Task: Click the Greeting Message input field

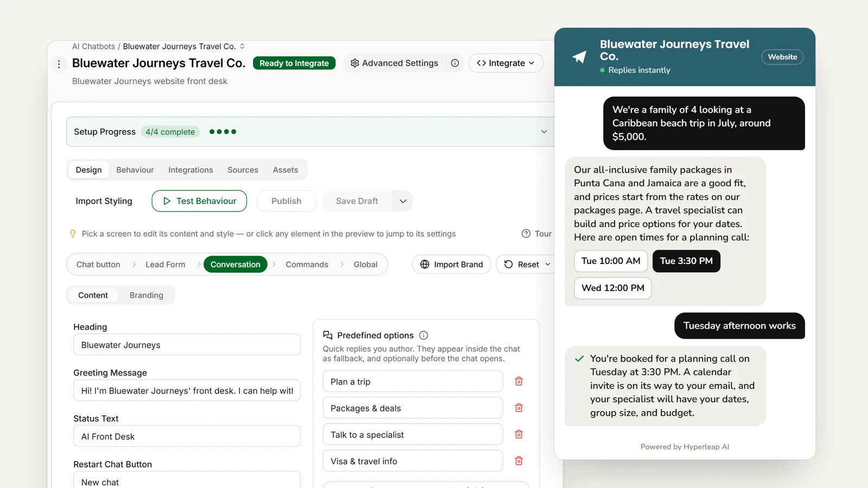Action: point(187,390)
